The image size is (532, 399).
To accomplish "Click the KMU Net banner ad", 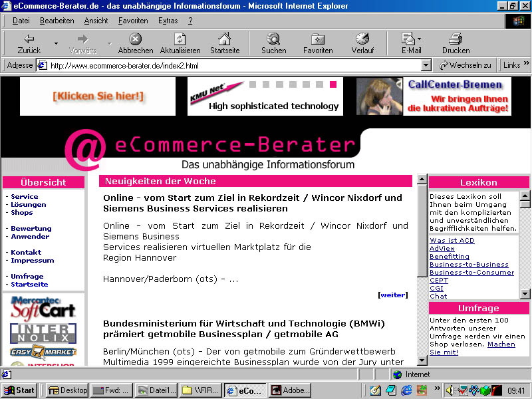I will pyautogui.click(x=265, y=96).
